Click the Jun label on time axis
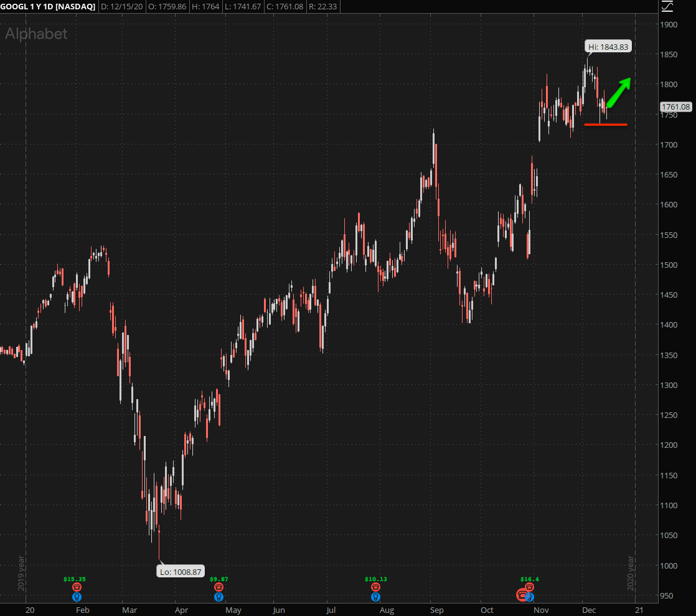Image resolution: width=696 pixels, height=616 pixels. coord(279,610)
